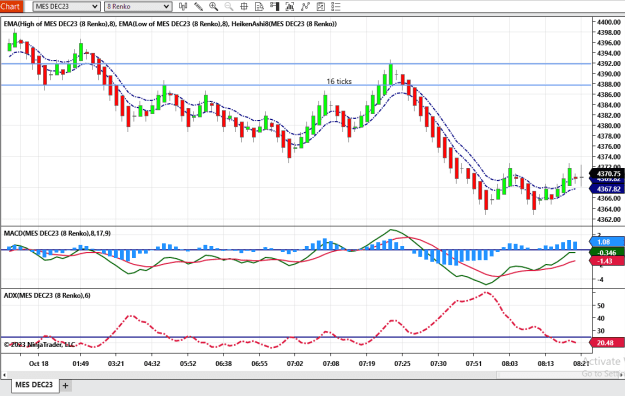Open the drawing tools pencil icon

198,6
